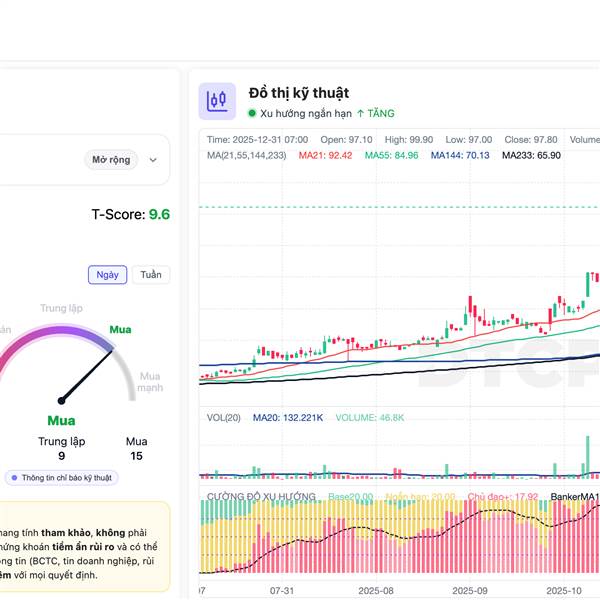Switch to the Tuần timeframe tab
The height and width of the screenshot is (600, 600).
coord(151,275)
